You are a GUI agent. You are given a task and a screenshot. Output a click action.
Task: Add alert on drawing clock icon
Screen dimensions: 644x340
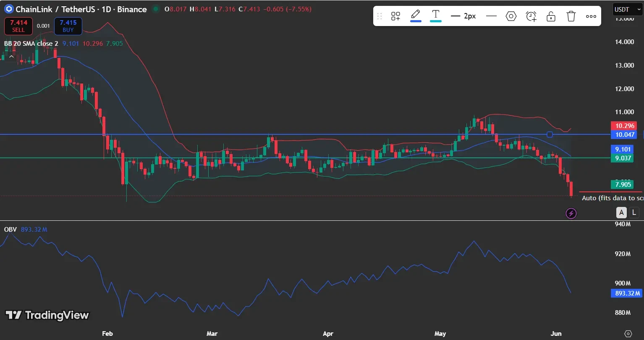(x=531, y=16)
